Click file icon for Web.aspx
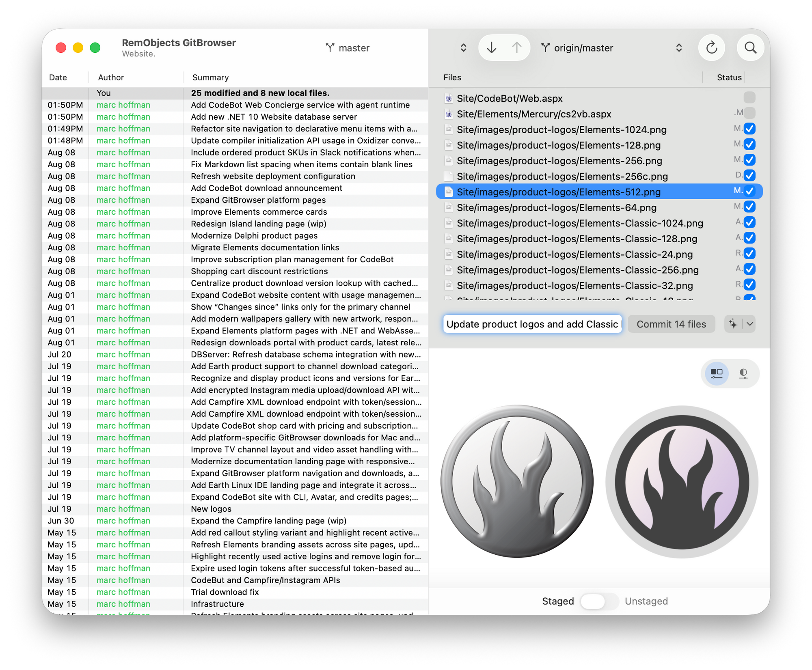The height and width of the screenshot is (670, 812). pyautogui.click(x=449, y=99)
